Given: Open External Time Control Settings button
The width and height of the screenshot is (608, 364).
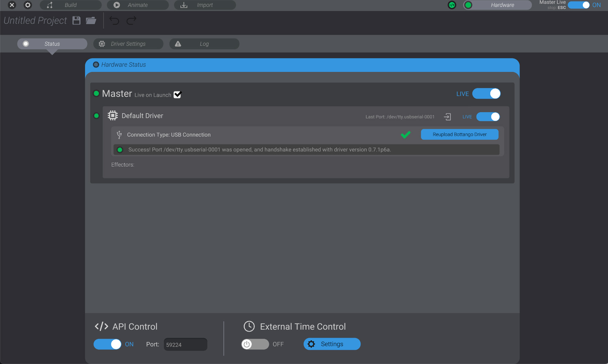Looking at the screenshot, I should pos(332,344).
